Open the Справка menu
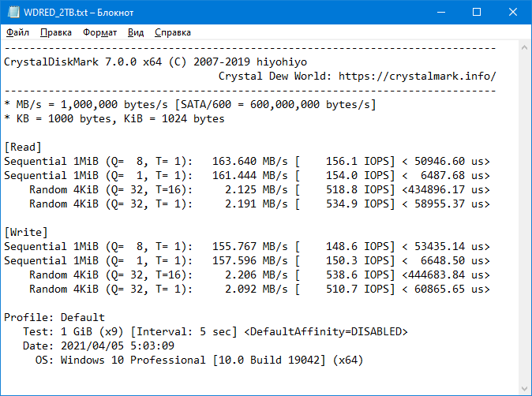This screenshot has height=396, width=532. pyautogui.click(x=173, y=32)
